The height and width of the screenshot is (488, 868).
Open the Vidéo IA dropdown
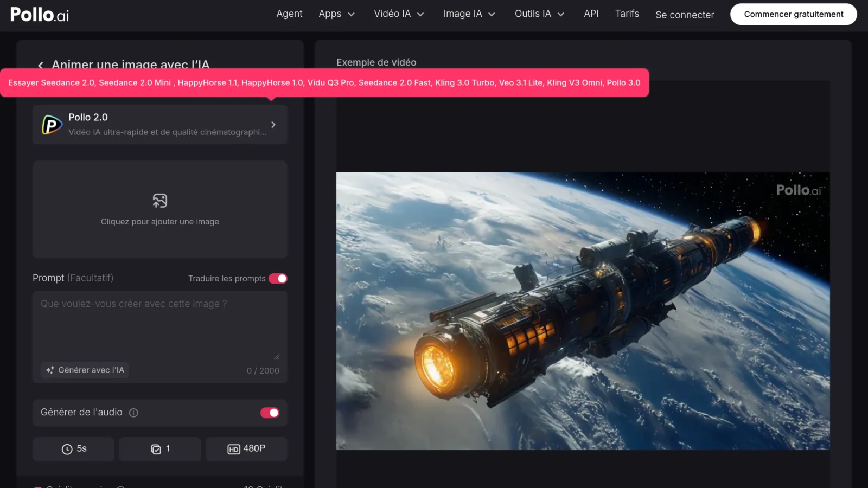pos(399,14)
